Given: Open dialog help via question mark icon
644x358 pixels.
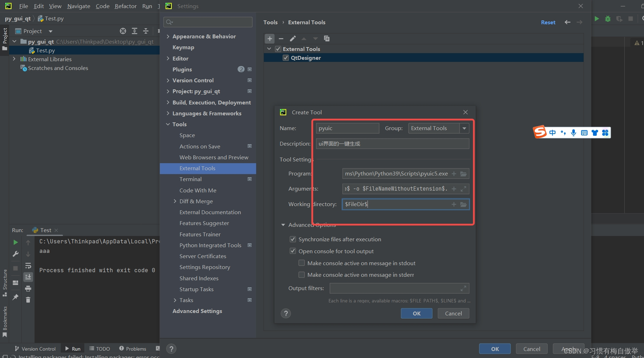Looking at the screenshot, I should (286, 313).
